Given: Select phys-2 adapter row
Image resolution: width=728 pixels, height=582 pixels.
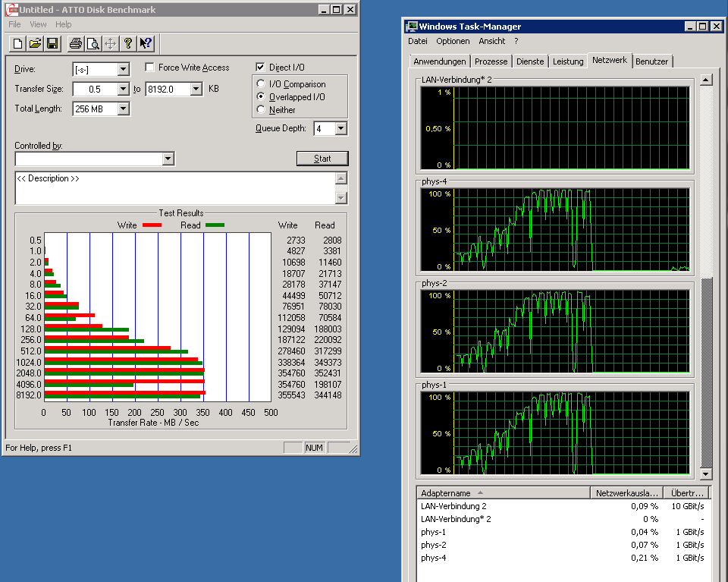Looking at the screenshot, I should [x=563, y=545].
